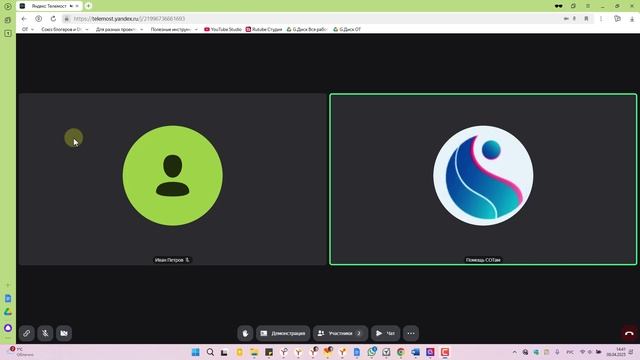Open Windows Start menu

[196, 352]
